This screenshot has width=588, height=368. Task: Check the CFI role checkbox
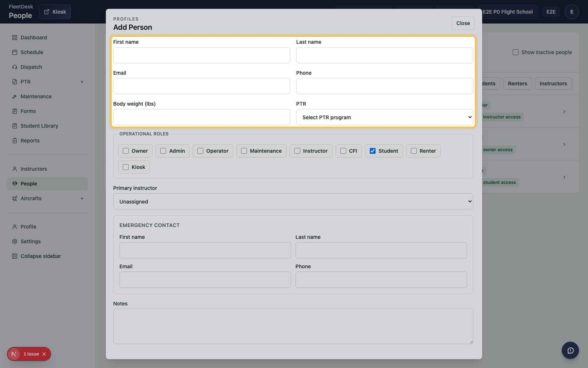pos(343,151)
